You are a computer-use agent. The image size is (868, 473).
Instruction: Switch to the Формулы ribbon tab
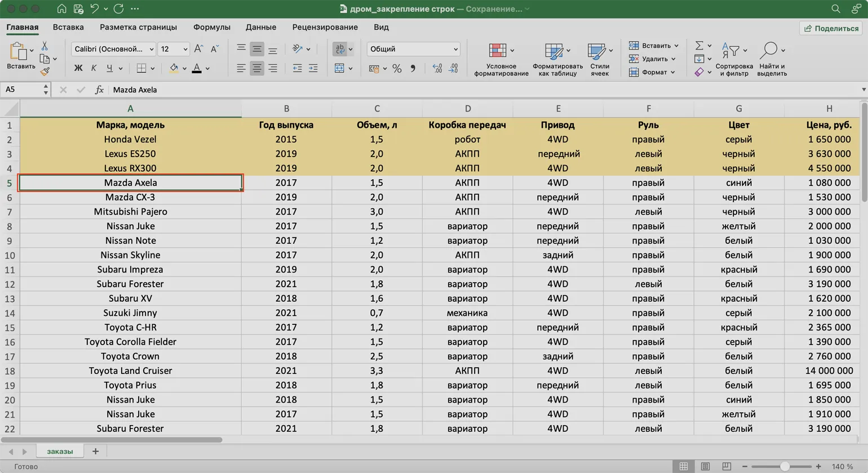(211, 27)
